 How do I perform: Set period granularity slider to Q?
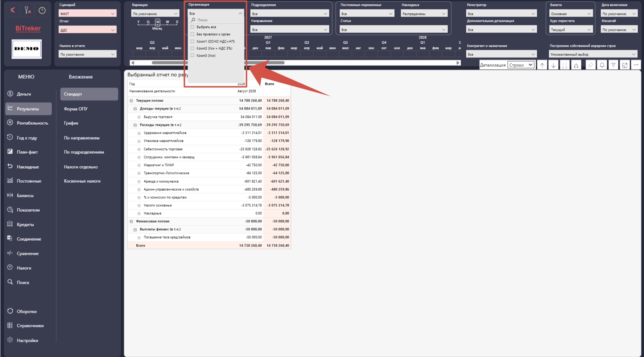(148, 22)
